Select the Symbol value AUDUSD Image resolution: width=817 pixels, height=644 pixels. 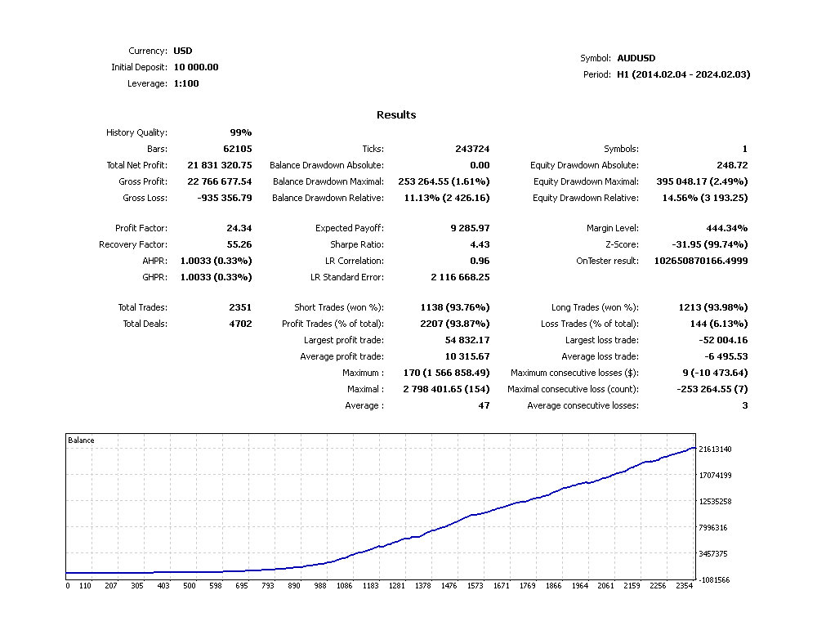636,58
